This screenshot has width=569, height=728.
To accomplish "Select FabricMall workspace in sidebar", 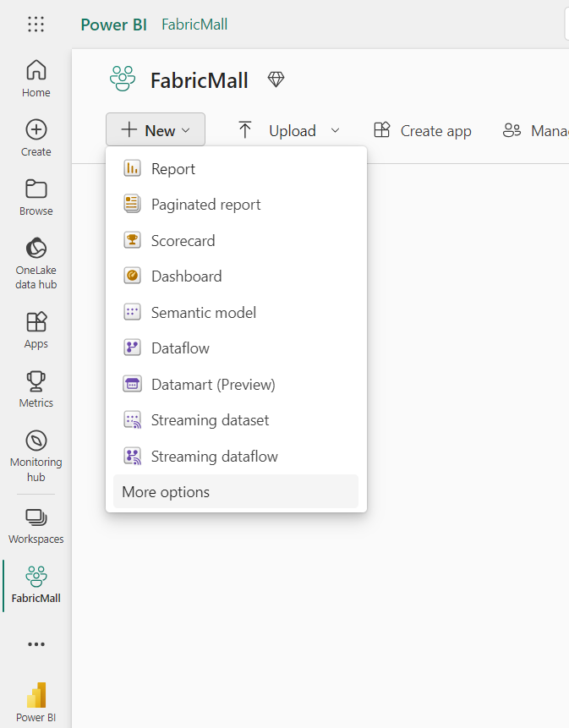I will click(36, 585).
